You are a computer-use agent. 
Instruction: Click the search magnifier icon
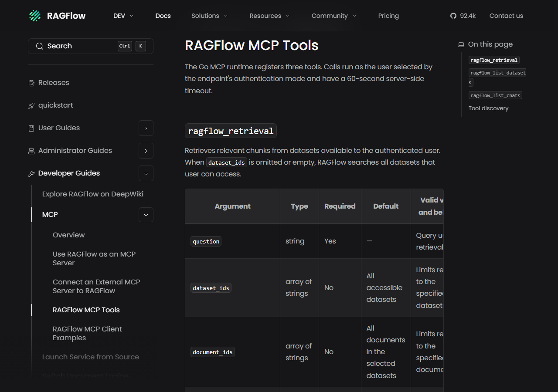[40, 46]
